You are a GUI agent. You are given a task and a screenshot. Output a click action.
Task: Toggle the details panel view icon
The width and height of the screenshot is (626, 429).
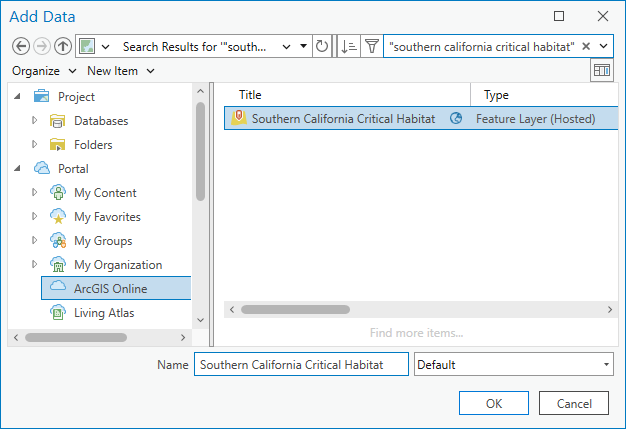602,70
